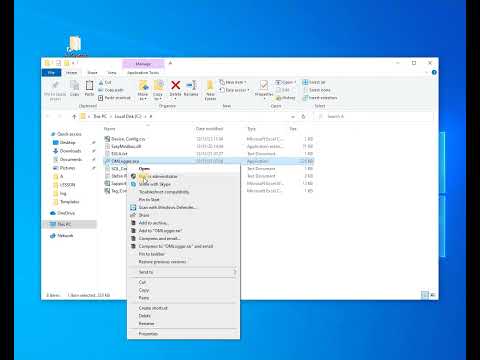Click Select none in the ribbon
480x360 pixels.
point(316,90)
